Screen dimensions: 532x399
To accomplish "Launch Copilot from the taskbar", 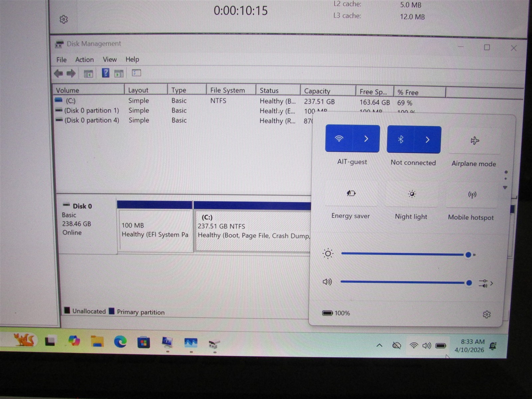I will [x=74, y=341].
